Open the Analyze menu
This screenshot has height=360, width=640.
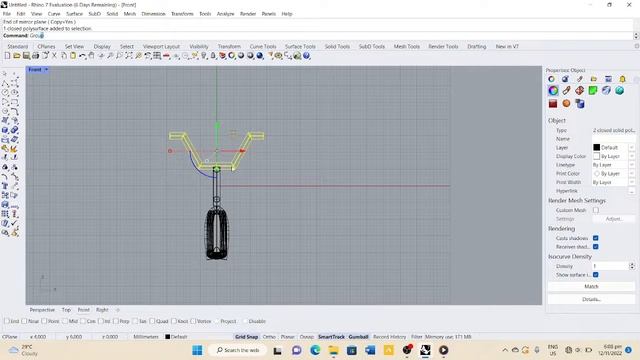click(225, 14)
